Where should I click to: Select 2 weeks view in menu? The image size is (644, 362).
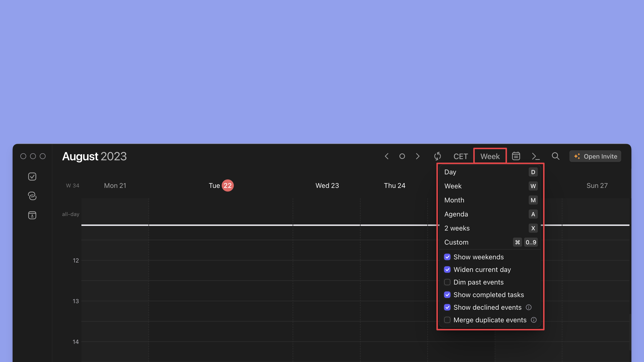tap(490, 228)
